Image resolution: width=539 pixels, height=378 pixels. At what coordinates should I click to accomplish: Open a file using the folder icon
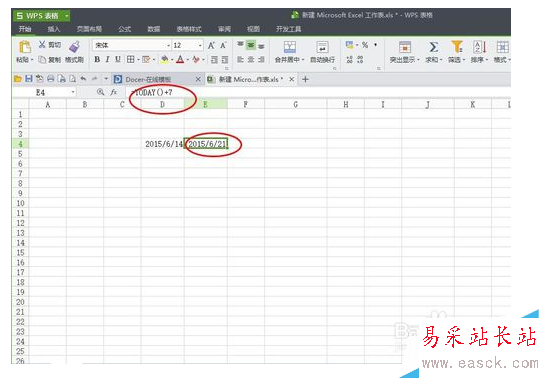(18, 79)
